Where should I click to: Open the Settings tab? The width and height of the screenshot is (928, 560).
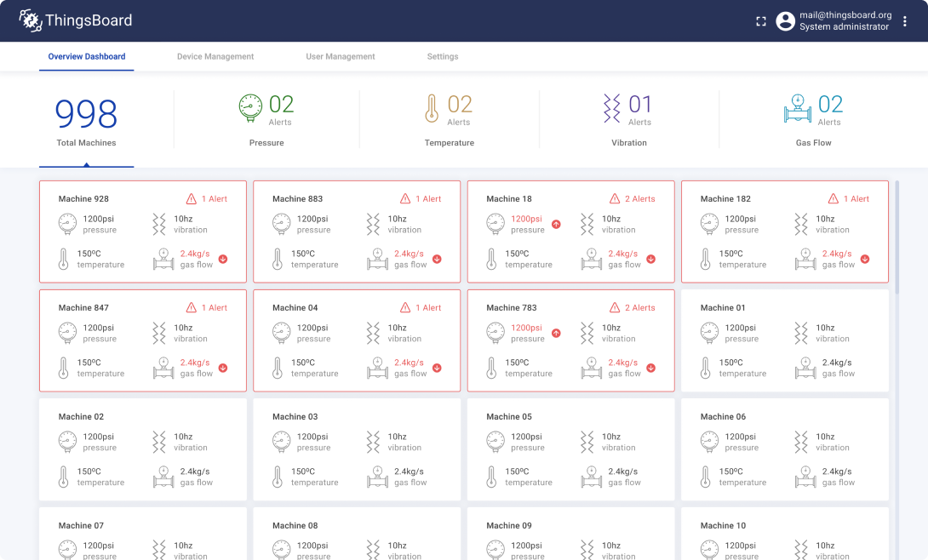click(443, 57)
